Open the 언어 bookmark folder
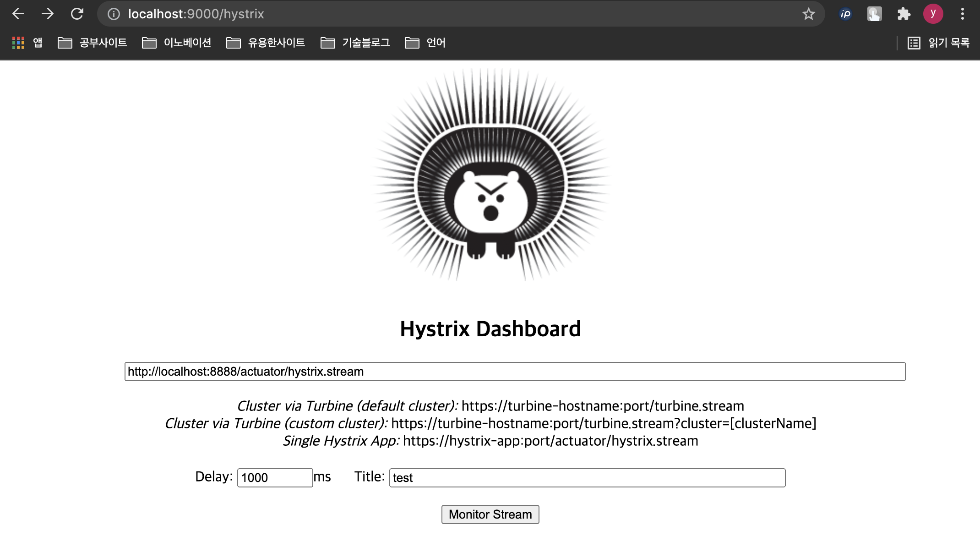Viewport: 980px width, 536px height. click(425, 43)
